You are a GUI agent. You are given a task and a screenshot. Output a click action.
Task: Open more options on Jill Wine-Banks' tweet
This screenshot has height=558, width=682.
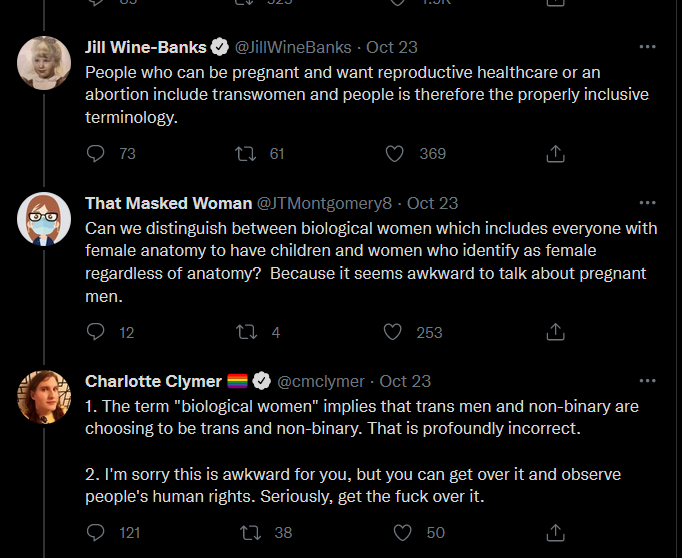point(647,47)
